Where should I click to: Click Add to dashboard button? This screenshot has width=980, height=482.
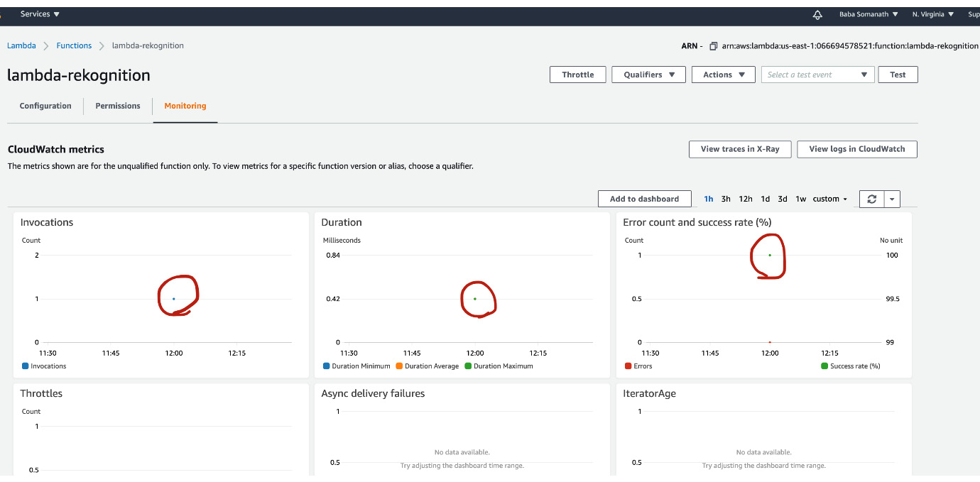coord(644,199)
